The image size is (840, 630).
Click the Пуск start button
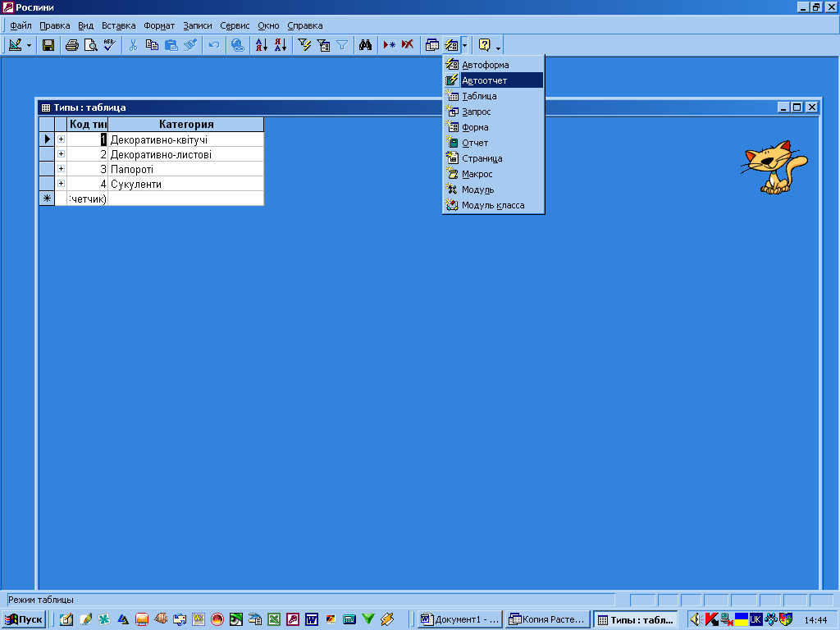(24, 619)
